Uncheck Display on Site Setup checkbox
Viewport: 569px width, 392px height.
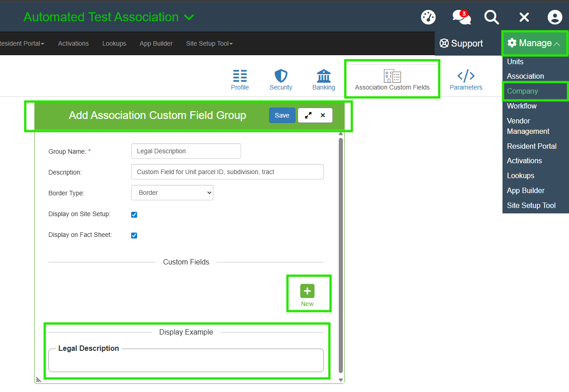(x=134, y=215)
